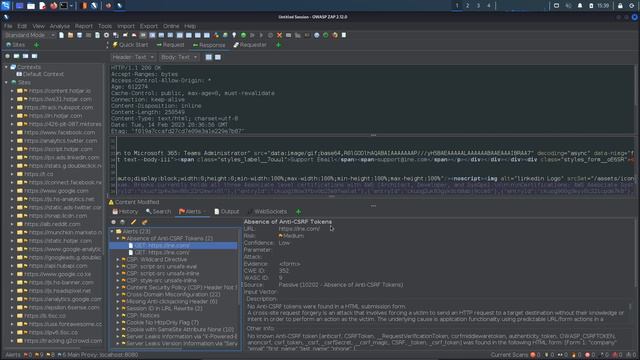640x360 pixels.
Task: Click the first Sites panel filter circle icon
Action: tap(7, 56)
